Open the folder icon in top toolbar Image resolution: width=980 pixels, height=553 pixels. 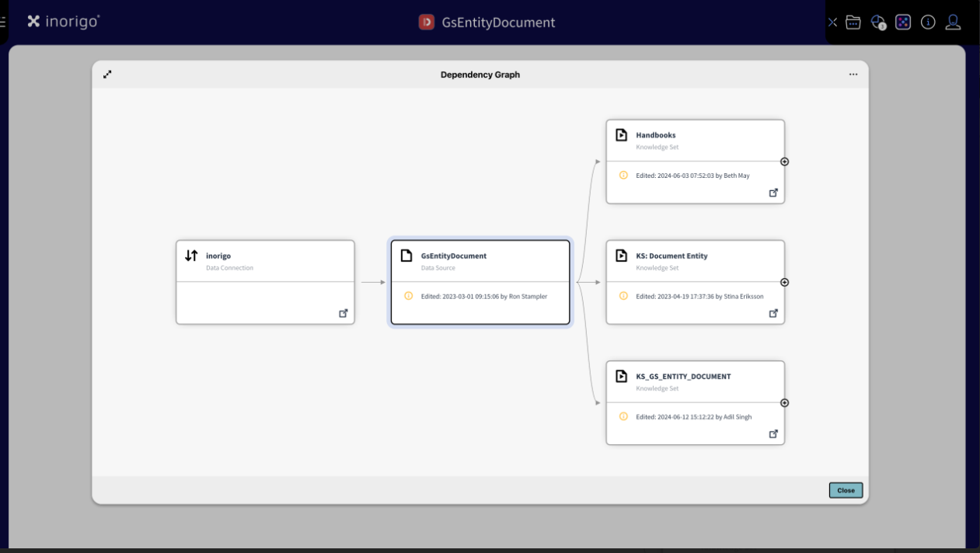coord(853,23)
